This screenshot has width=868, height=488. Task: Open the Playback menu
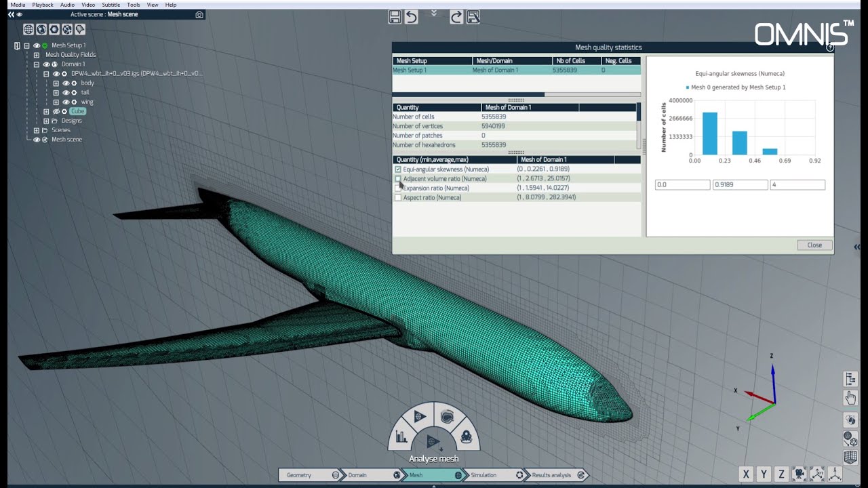click(x=43, y=5)
